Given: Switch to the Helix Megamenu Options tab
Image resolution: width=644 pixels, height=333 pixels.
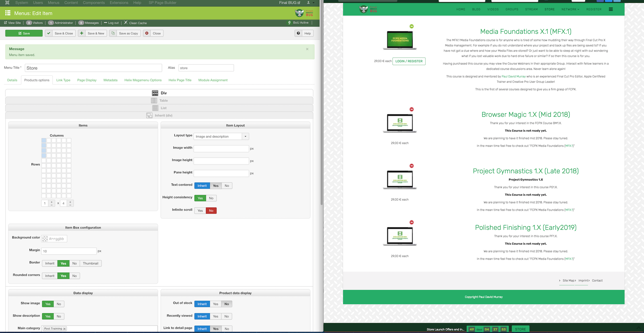Looking at the screenshot, I should (x=143, y=80).
